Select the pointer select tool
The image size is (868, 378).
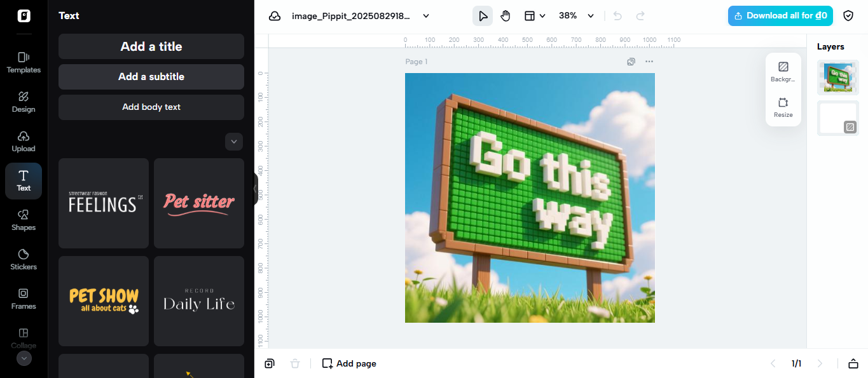coord(483,16)
